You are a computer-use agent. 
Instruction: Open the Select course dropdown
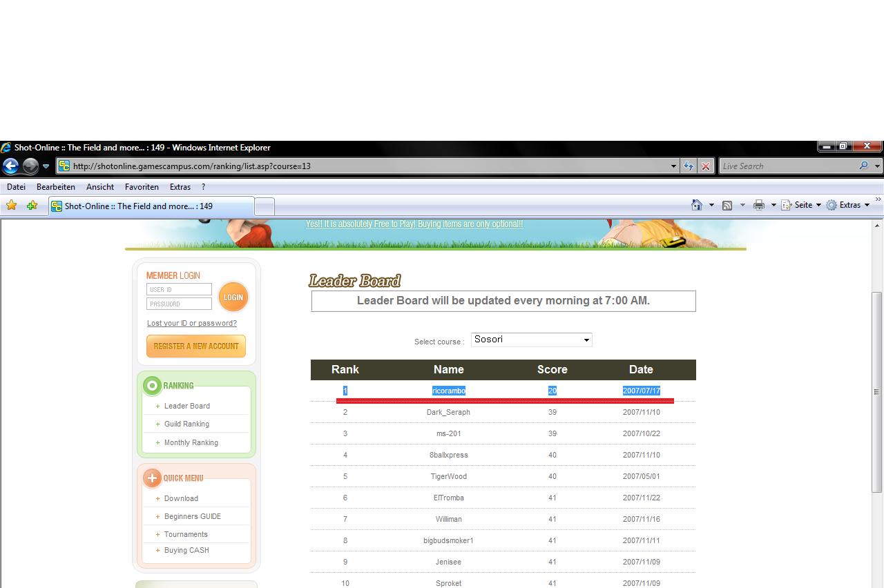click(x=531, y=340)
